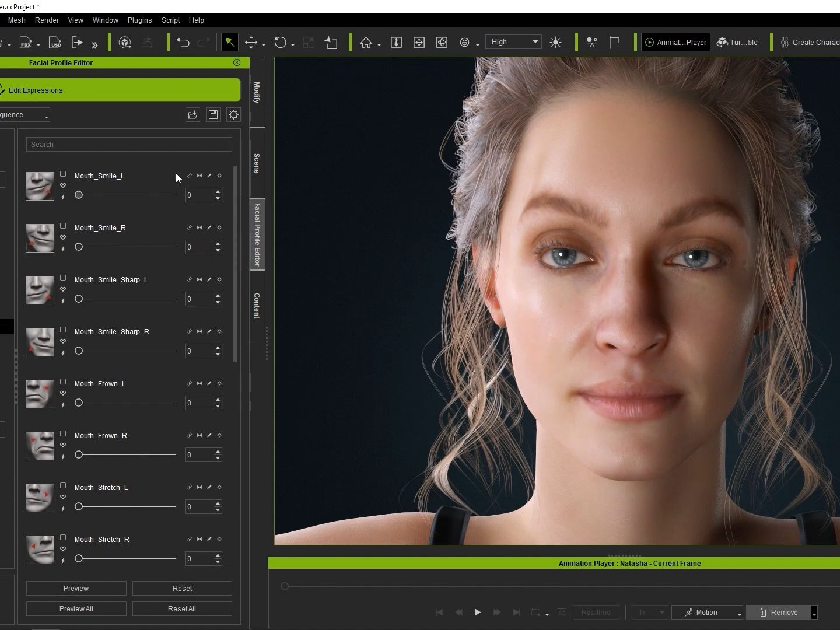
Task: Click the sun lighting icon beside High
Action: (x=555, y=43)
